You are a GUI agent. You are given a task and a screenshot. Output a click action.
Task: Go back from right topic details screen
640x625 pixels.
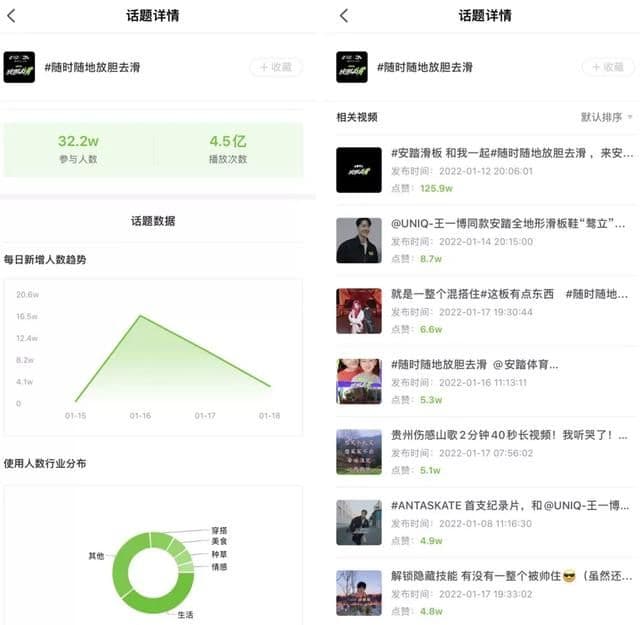point(344,16)
